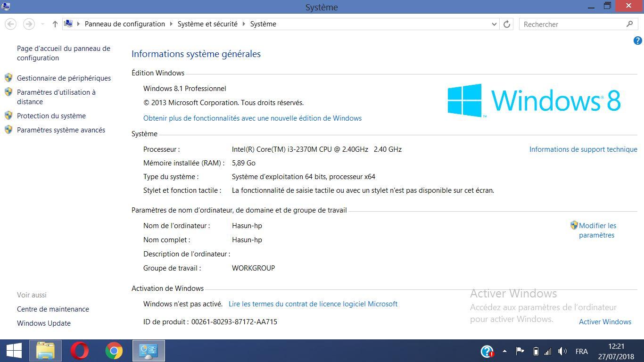Click shield icon next to Modifier les paramètres
Screen dimensions: 644x362
pos(574,225)
